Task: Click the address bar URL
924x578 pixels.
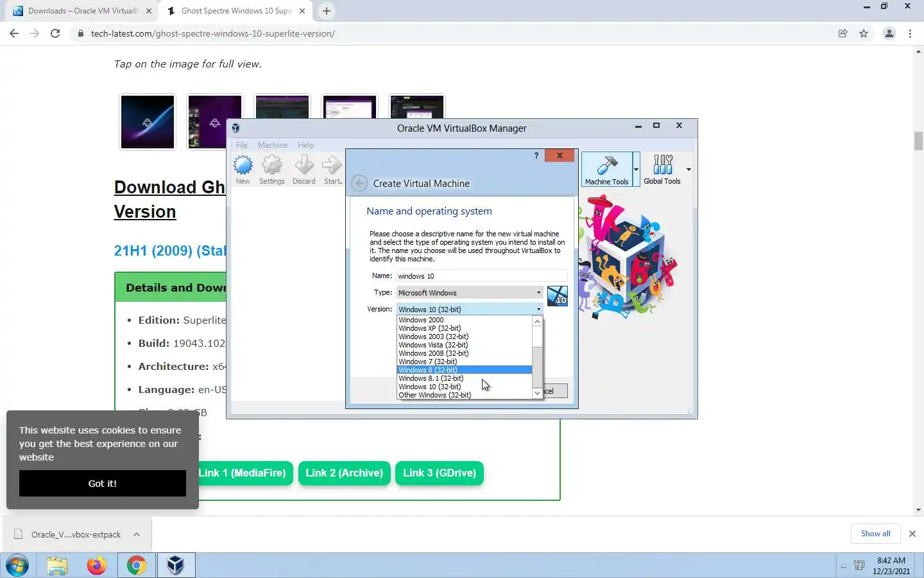Action: point(213,33)
